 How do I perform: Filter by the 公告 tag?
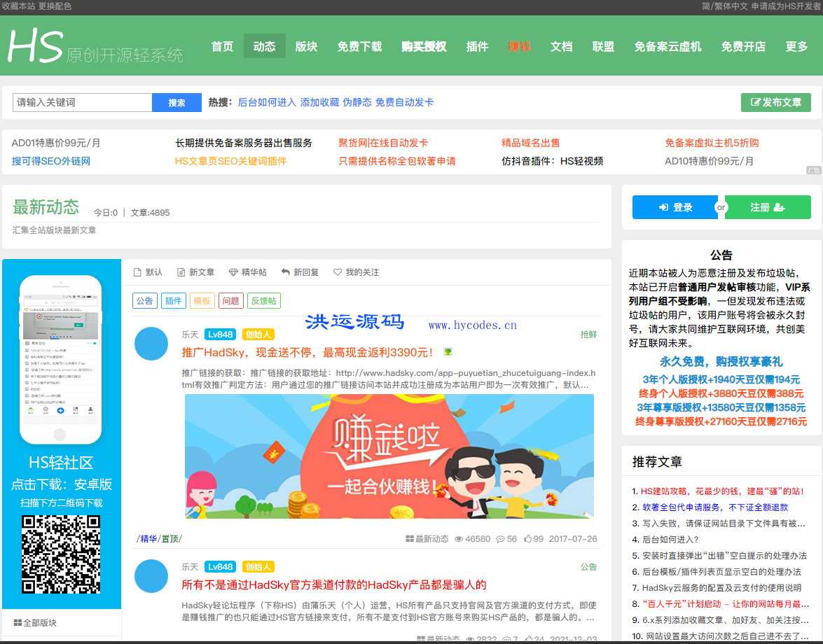coord(145,300)
